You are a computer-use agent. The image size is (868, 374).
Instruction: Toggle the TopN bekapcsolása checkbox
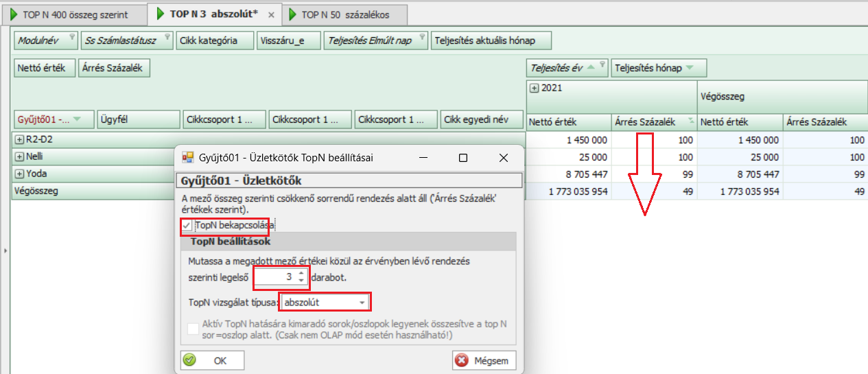tap(187, 224)
